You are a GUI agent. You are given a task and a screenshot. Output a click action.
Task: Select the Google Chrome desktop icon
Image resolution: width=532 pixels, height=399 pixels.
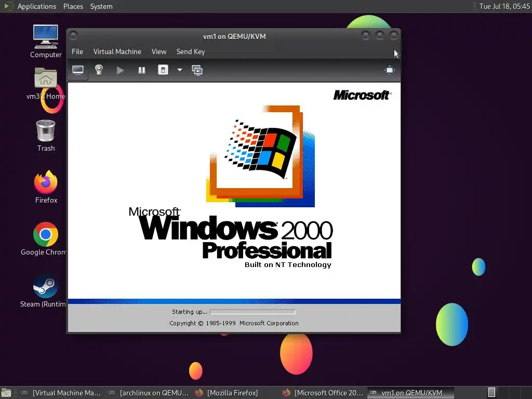pyautogui.click(x=44, y=239)
